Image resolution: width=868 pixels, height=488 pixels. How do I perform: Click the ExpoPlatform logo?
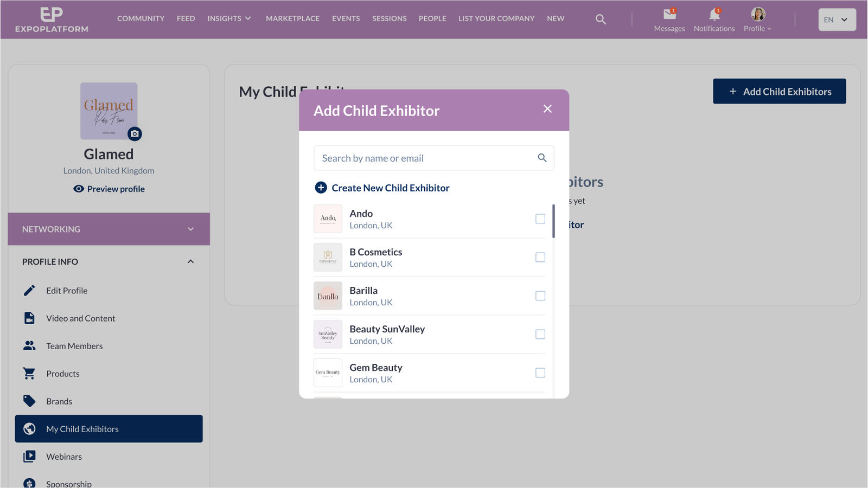[x=52, y=20]
